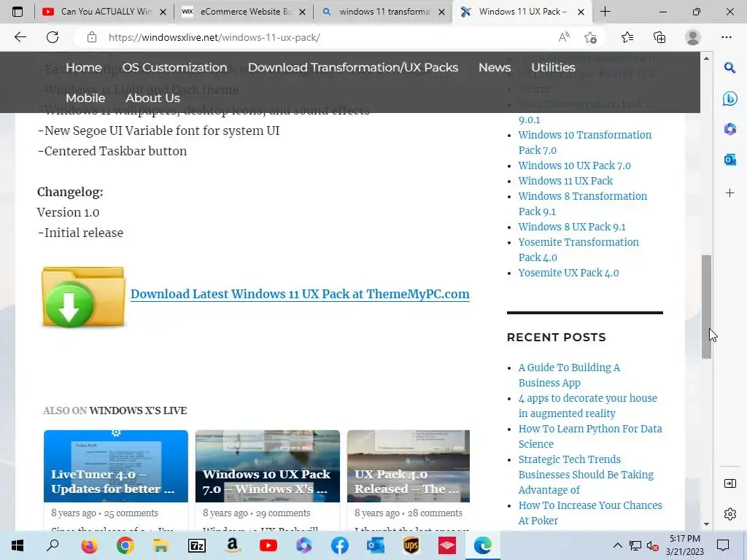
Task: Click the green download folder icon
Action: (x=83, y=297)
